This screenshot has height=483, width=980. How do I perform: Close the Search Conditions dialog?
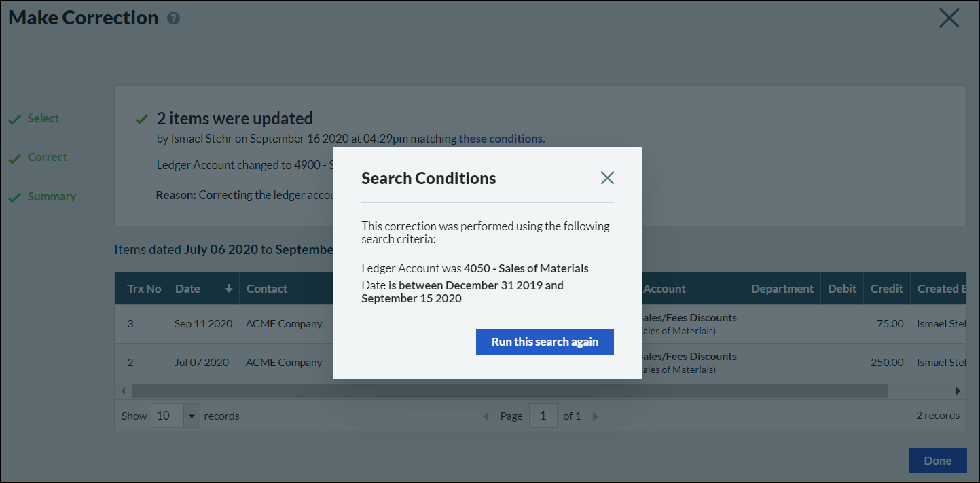click(607, 178)
